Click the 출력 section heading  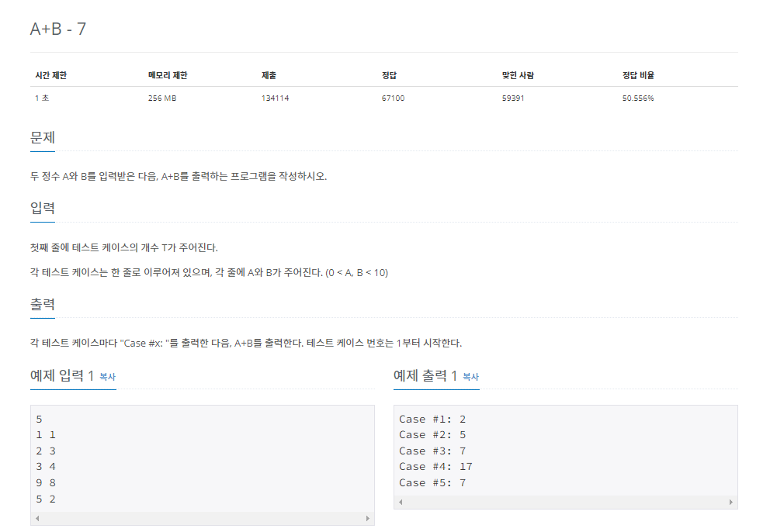point(42,304)
